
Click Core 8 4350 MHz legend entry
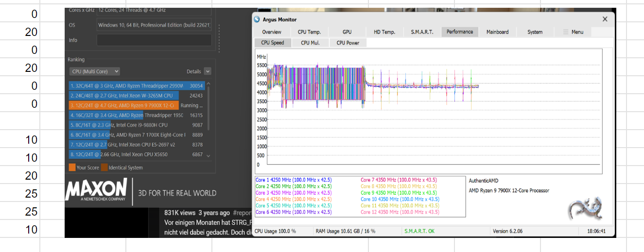400,186
